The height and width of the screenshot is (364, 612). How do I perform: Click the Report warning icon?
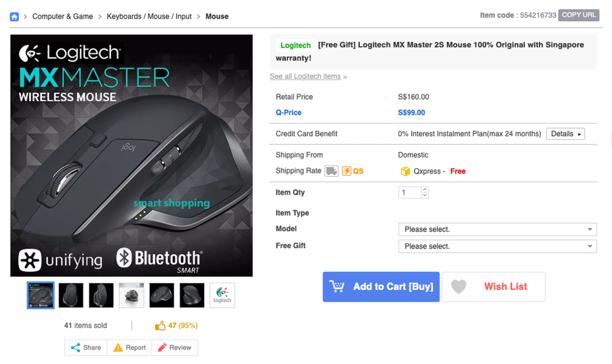pyautogui.click(x=118, y=347)
